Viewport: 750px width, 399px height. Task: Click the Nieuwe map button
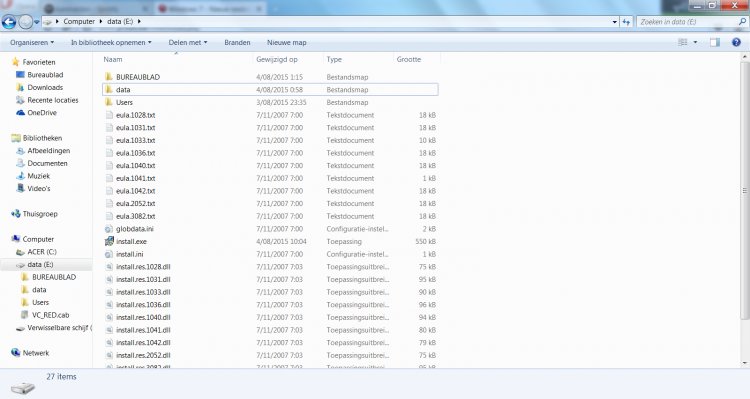tap(287, 43)
